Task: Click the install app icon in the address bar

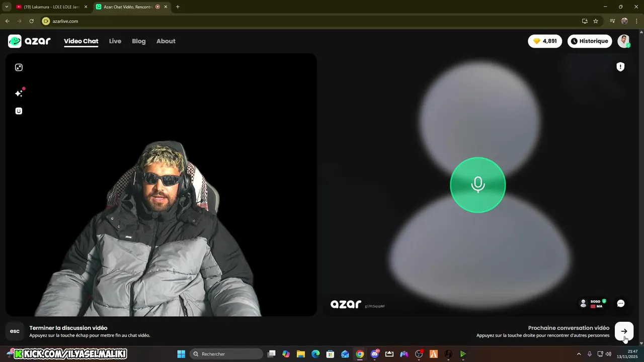Action: tap(585, 21)
